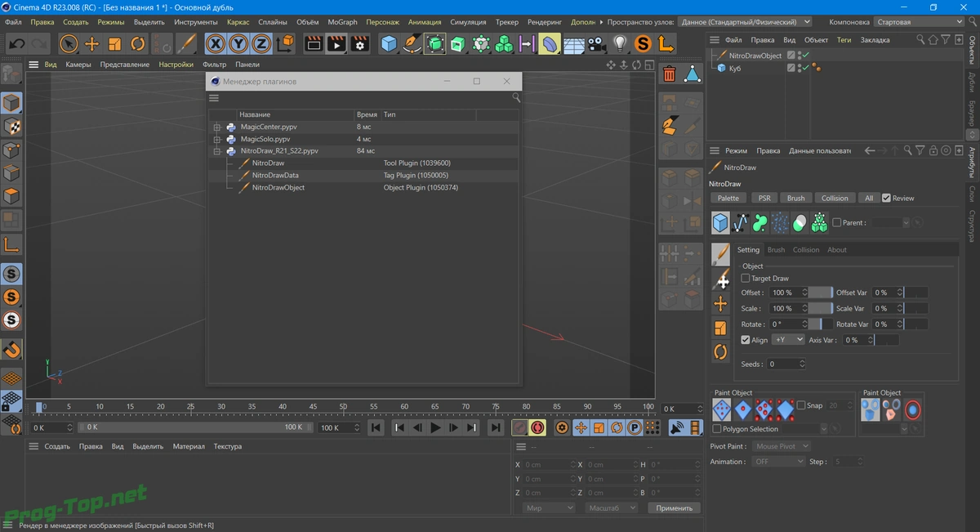Image resolution: width=980 pixels, height=532 pixels.
Task: Click the Collision button in NitroDraw row
Action: click(835, 198)
